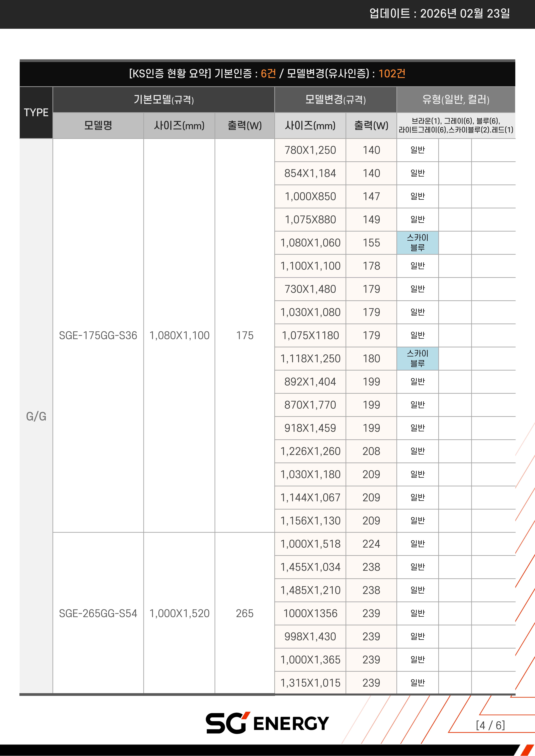535x756 pixels.
Task: Click the 모델변경(규격) header
Action: [x=335, y=100]
